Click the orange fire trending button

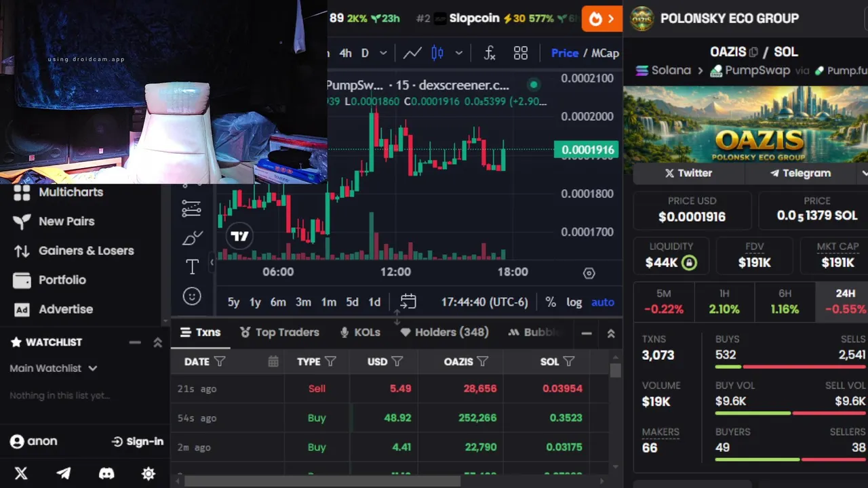coord(602,19)
